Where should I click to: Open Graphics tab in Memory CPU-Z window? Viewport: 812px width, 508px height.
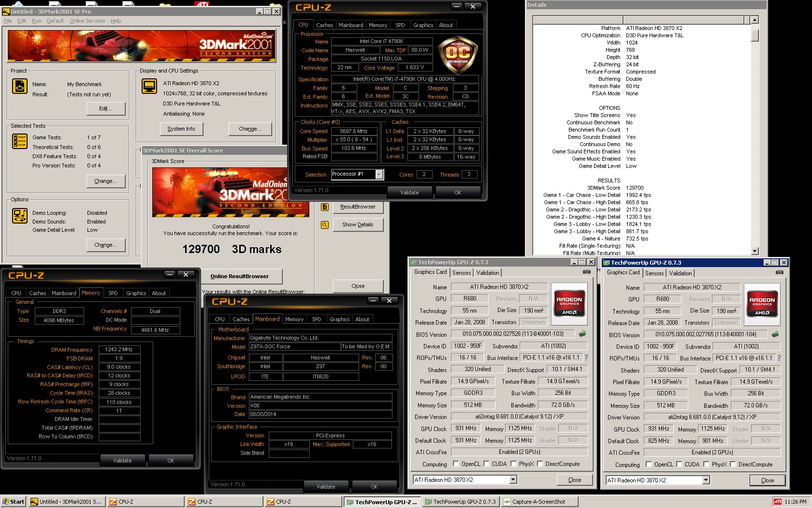[136, 293]
